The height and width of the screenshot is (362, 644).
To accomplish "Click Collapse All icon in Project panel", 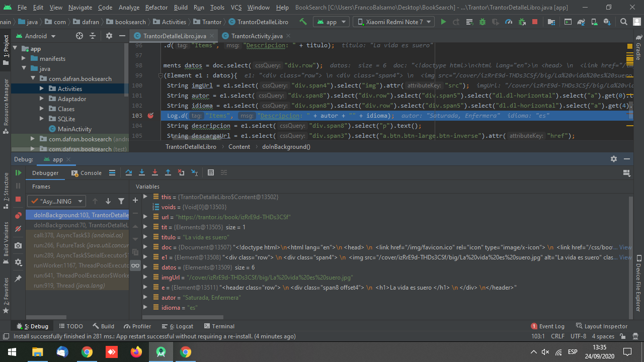I will (93, 36).
